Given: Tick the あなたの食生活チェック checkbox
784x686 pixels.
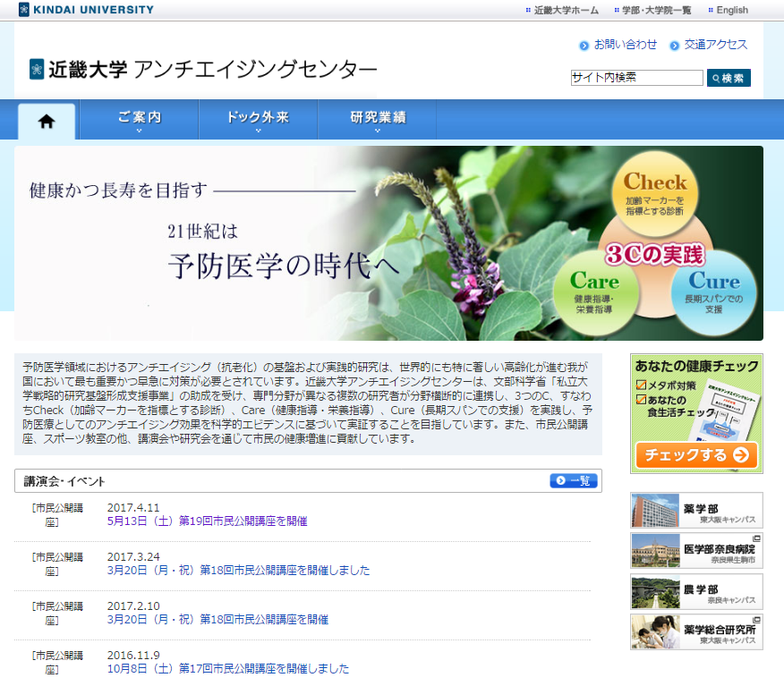Looking at the screenshot, I should point(641,399).
